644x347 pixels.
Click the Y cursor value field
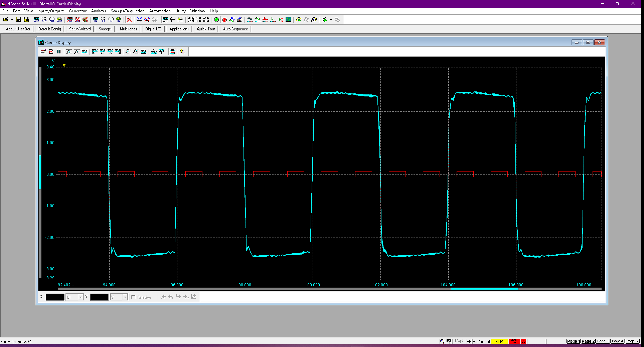[99, 297]
